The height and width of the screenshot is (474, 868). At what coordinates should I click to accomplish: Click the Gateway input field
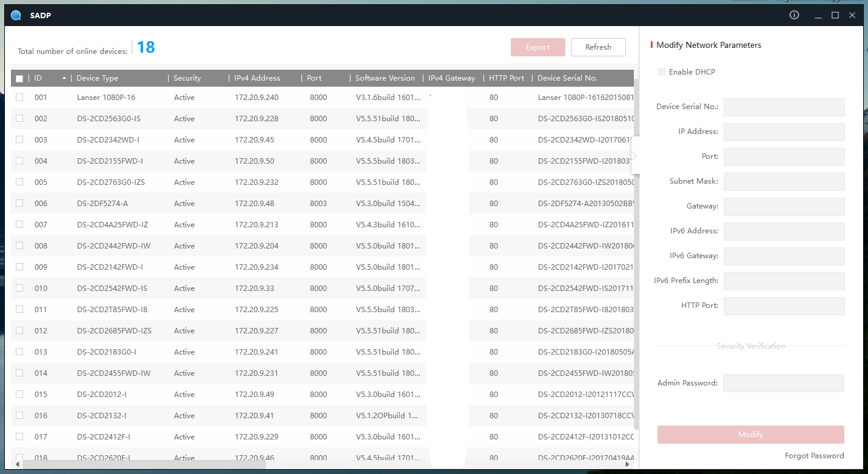[x=784, y=207]
